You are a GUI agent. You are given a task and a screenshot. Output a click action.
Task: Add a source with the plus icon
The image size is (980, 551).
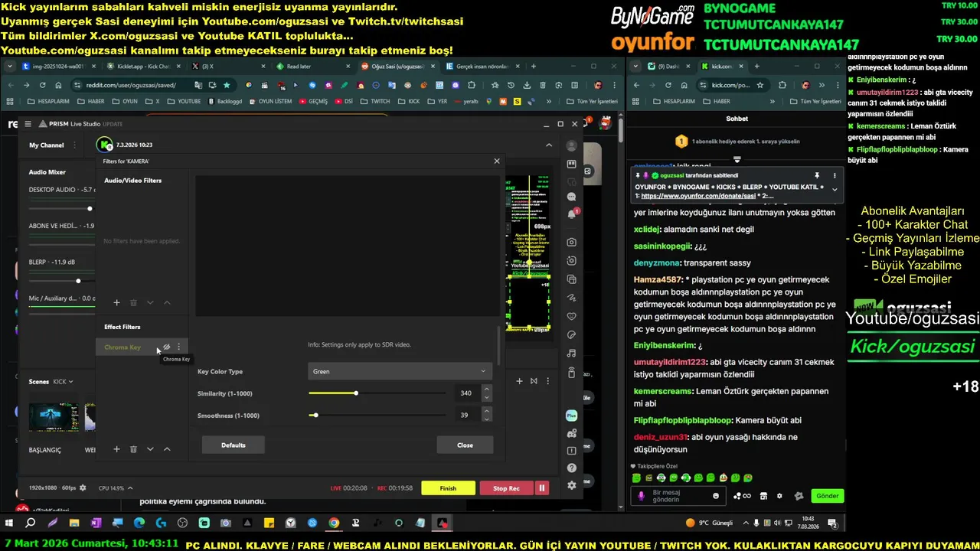(519, 381)
